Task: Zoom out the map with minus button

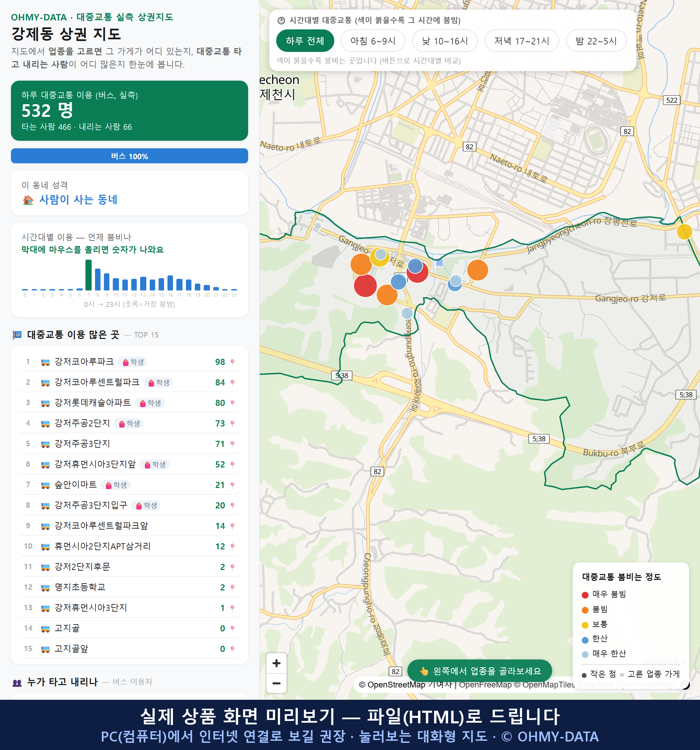Action: 276,683
